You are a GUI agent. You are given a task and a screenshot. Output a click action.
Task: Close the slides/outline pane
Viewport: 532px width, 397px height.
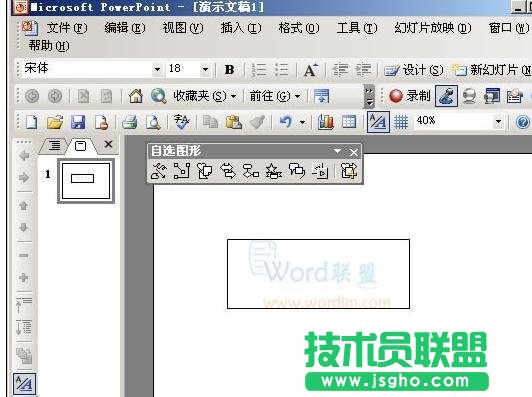[x=108, y=144]
